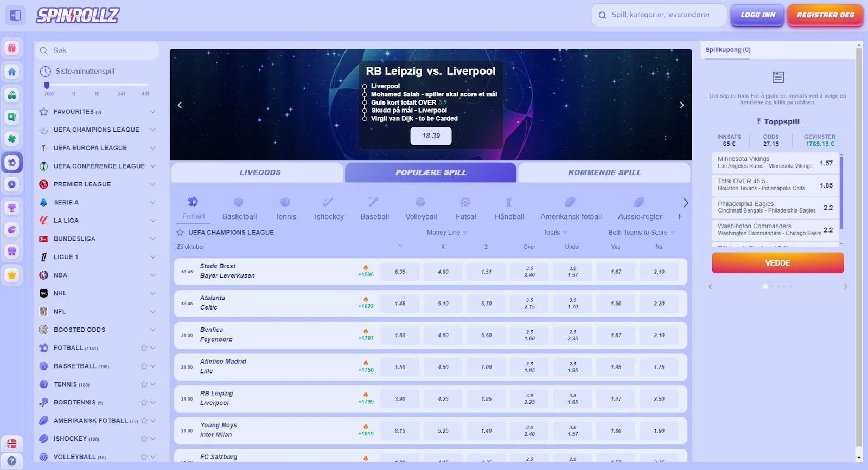Set Siste-minuttenspill slider to 24t
This screenshot has height=470, width=868.
pos(122,93)
